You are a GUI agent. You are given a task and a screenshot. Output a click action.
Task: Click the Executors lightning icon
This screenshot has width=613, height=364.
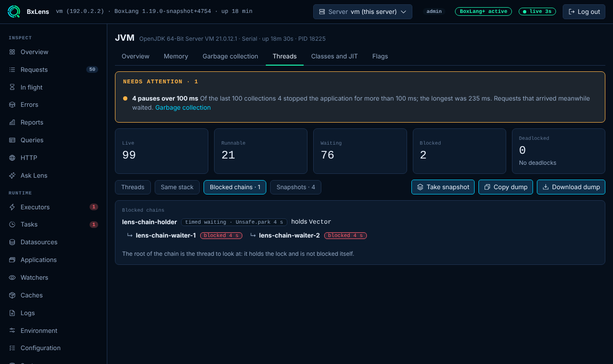click(x=12, y=207)
